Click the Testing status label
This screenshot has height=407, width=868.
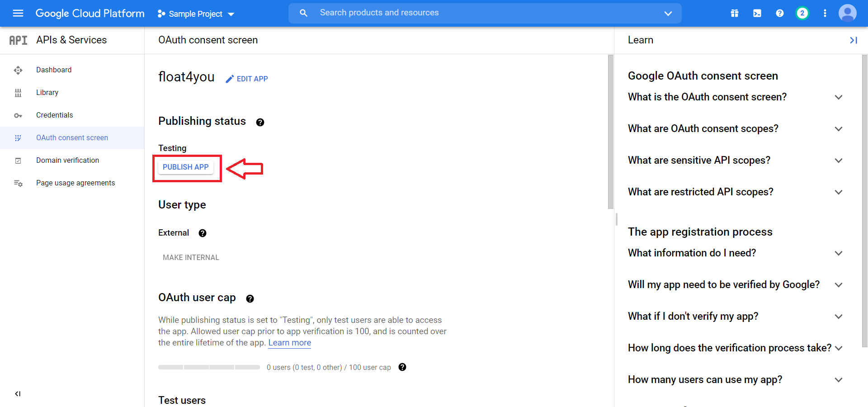pyautogui.click(x=172, y=148)
